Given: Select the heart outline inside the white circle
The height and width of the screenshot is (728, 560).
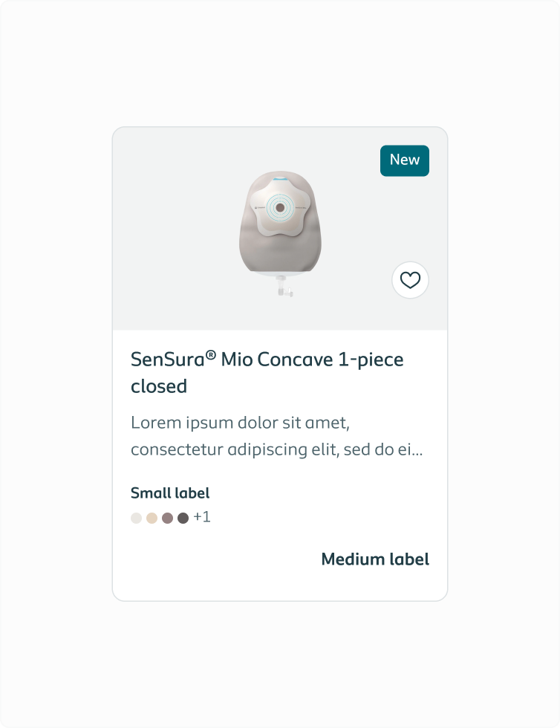Looking at the screenshot, I should click(x=409, y=280).
